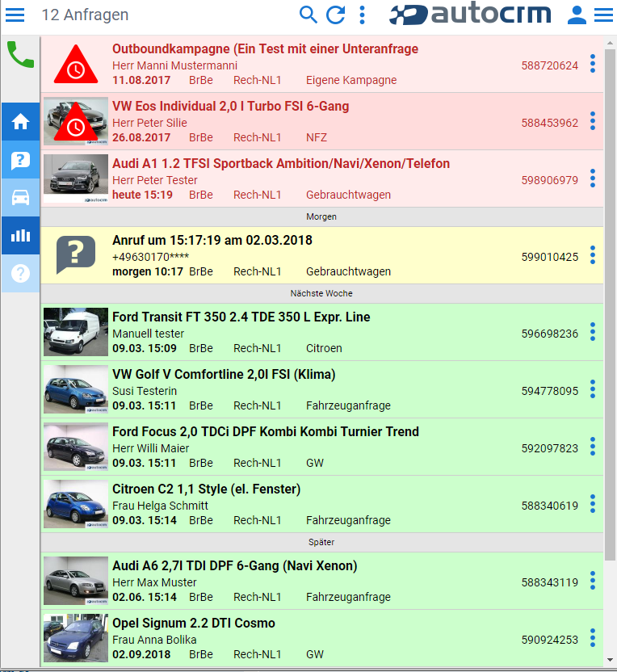Click the scrollbar down arrow

click(610, 661)
